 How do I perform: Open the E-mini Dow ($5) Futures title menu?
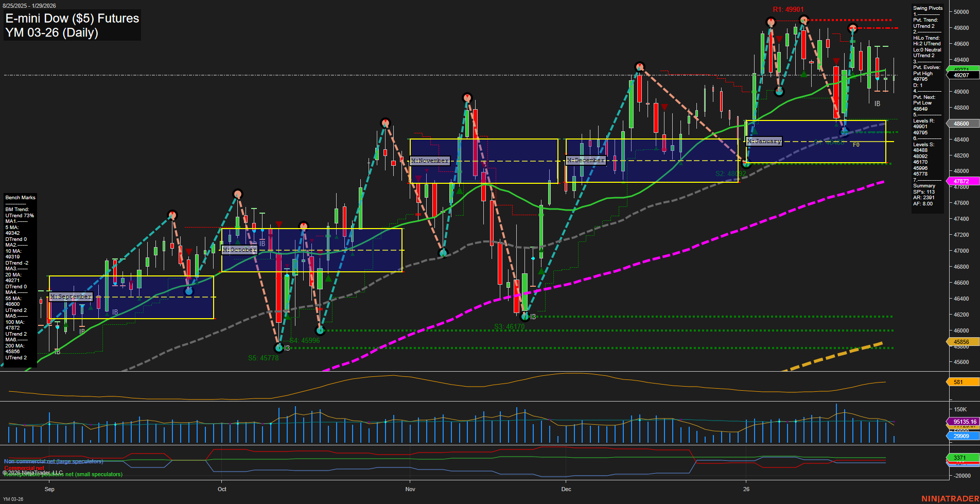72,19
